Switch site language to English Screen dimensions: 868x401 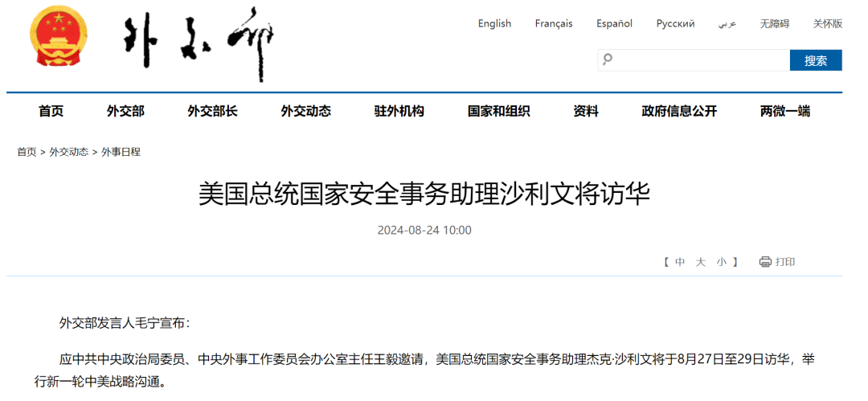pyautogui.click(x=494, y=23)
